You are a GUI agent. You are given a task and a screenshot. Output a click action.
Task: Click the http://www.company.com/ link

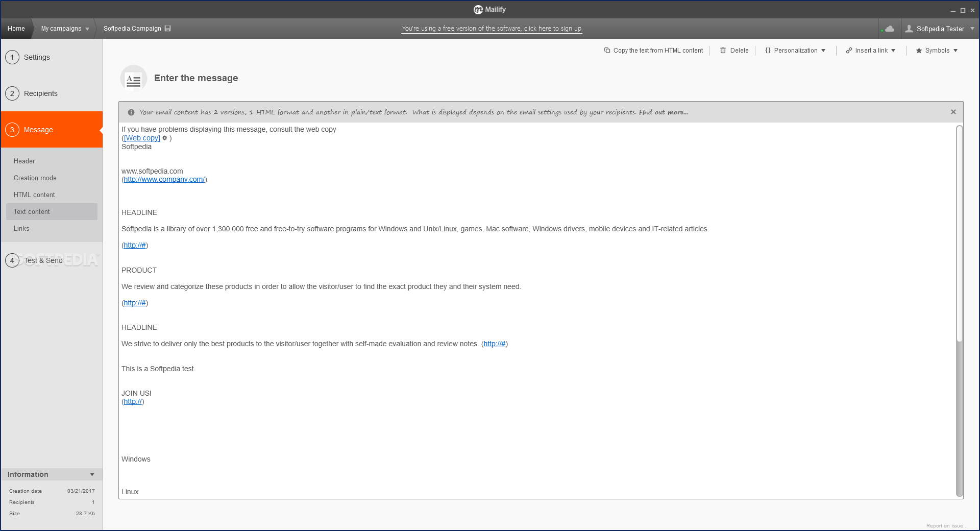click(x=164, y=179)
